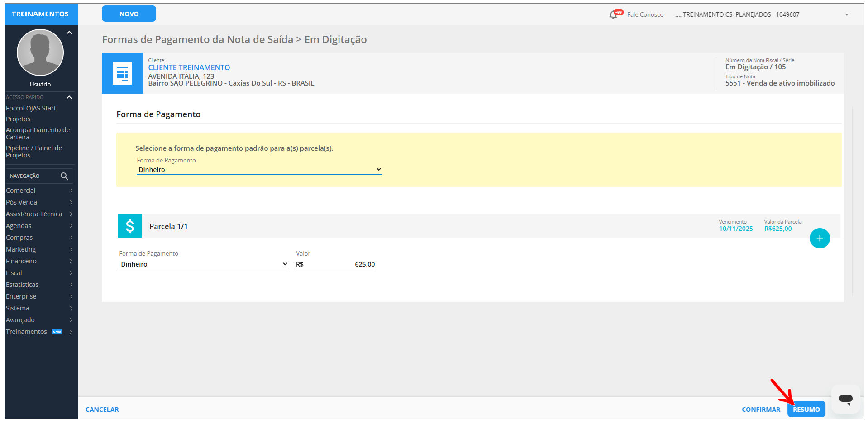Click the RESUMO button
Viewport: 868px width, 424px height.
806,410
